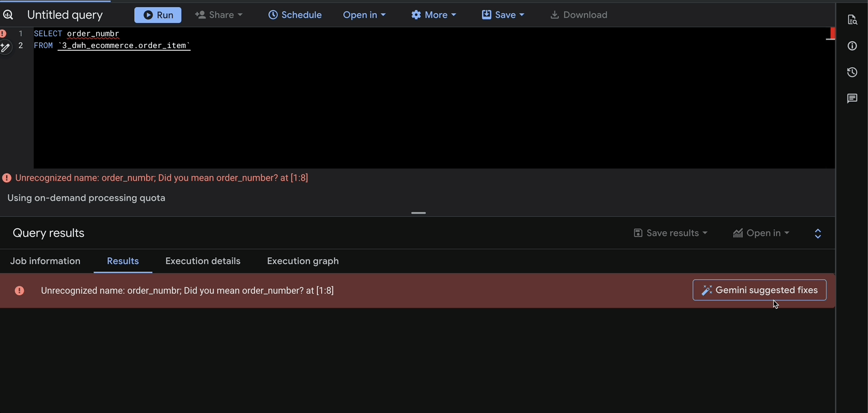Click the Gemini magic pen gutter icon

coord(5,48)
